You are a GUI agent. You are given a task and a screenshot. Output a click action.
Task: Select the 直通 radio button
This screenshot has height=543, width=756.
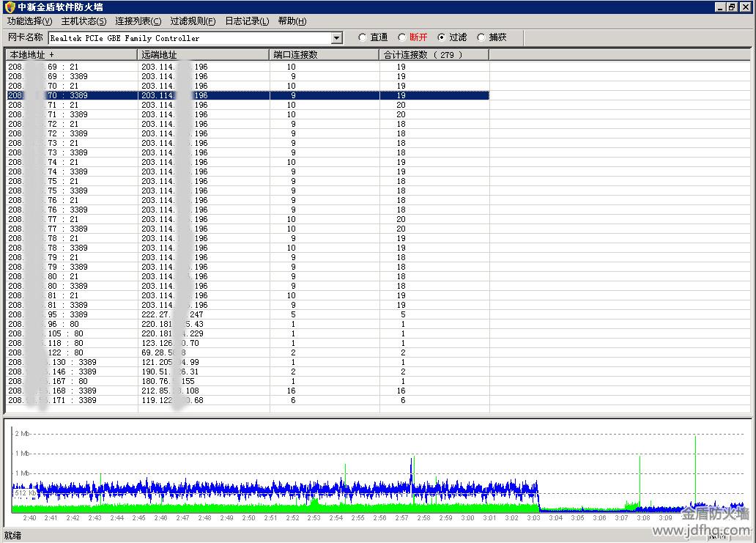coord(363,37)
